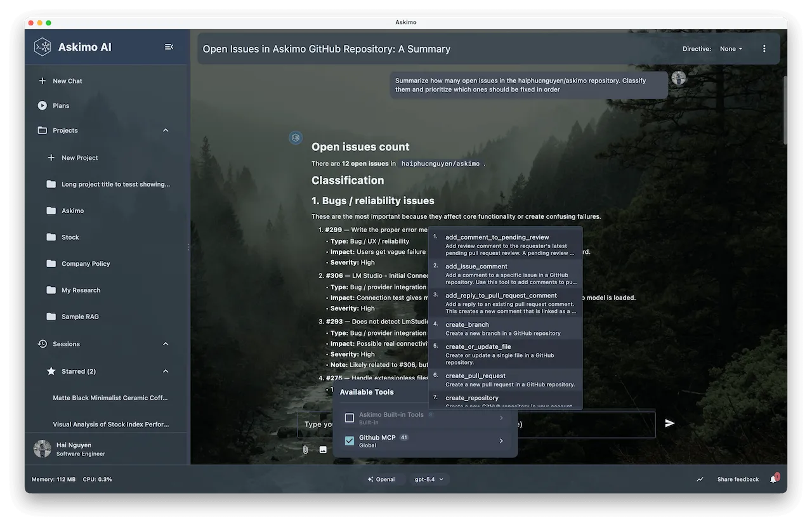Collapse the Projects section chevron
Screen dimensions: 812x526
tap(166, 131)
